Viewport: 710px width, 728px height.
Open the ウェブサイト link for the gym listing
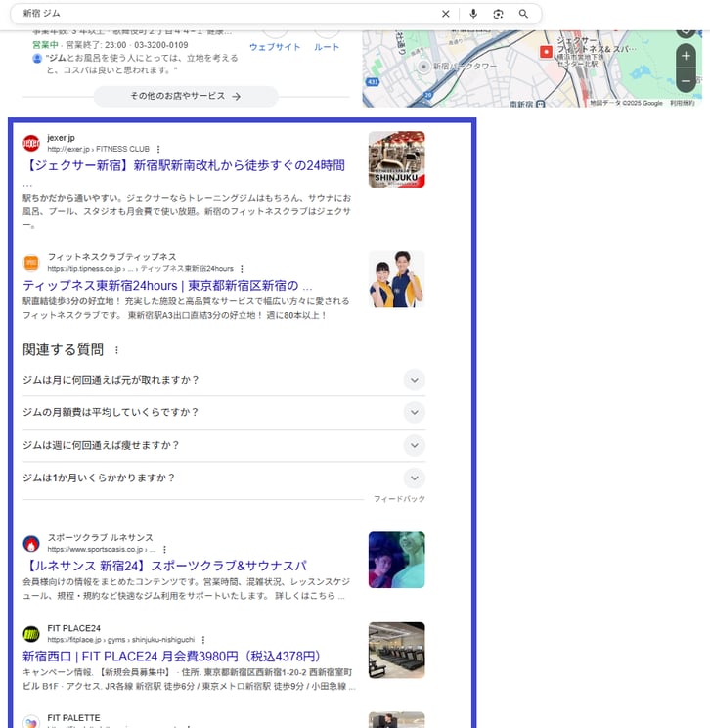(275, 47)
